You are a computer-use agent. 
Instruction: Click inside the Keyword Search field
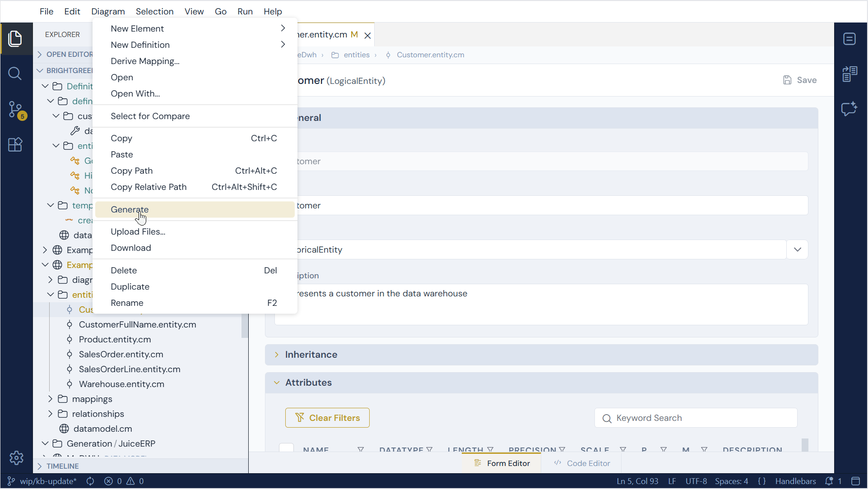click(696, 418)
